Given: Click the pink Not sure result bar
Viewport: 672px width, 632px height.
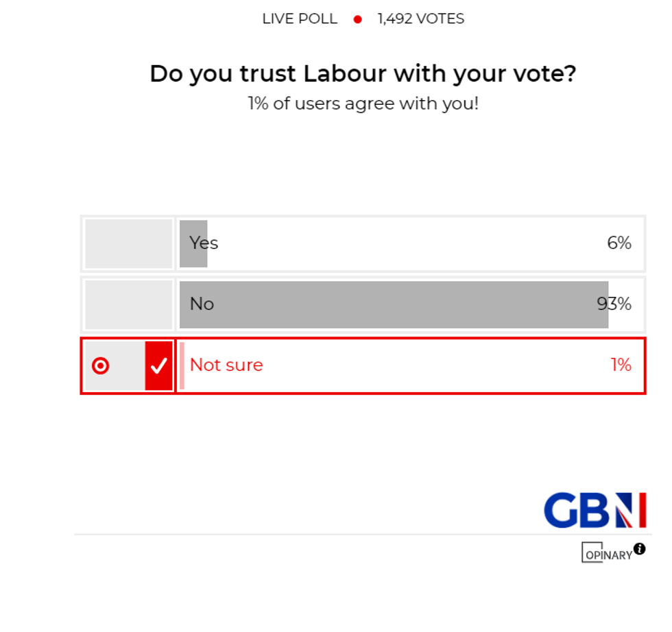Looking at the screenshot, I should (182, 366).
